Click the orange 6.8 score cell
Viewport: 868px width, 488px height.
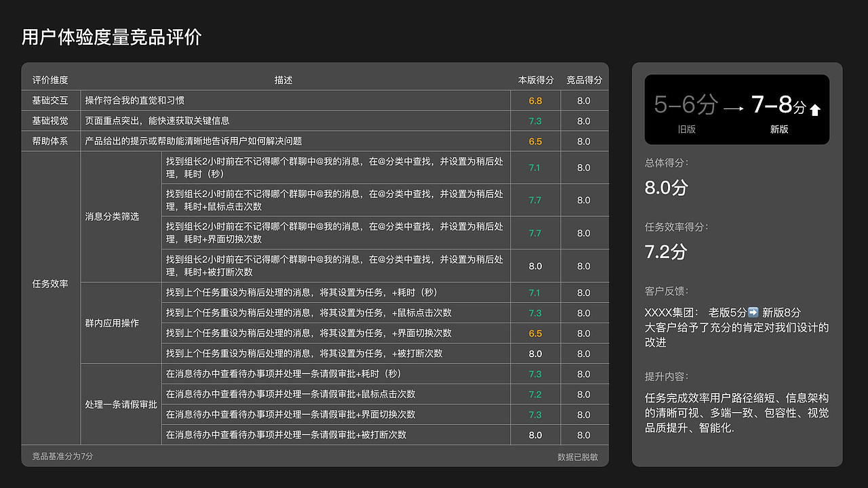(x=535, y=100)
